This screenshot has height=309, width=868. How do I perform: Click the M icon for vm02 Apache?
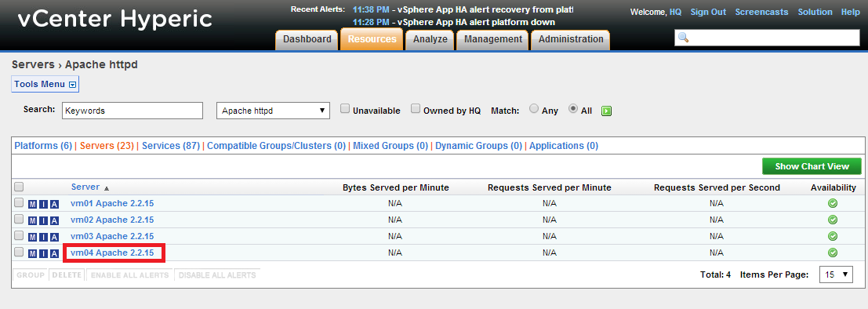(x=33, y=220)
